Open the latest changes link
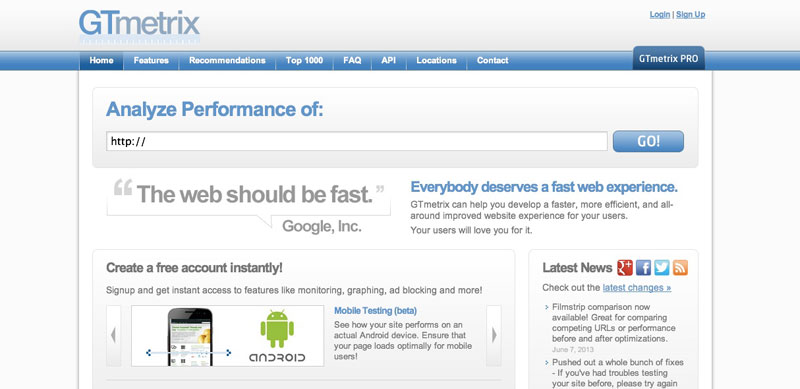Image resolution: width=800 pixels, height=389 pixels. click(x=637, y=287)
